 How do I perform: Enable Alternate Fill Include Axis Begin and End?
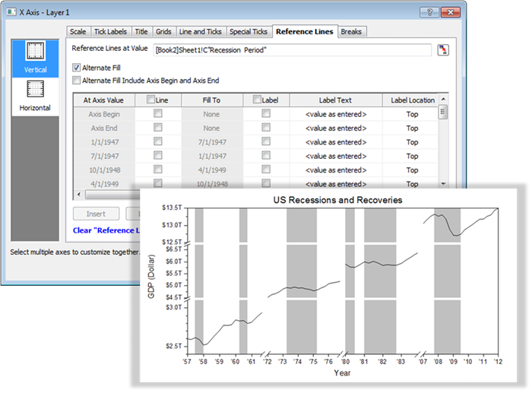point(76,80)
